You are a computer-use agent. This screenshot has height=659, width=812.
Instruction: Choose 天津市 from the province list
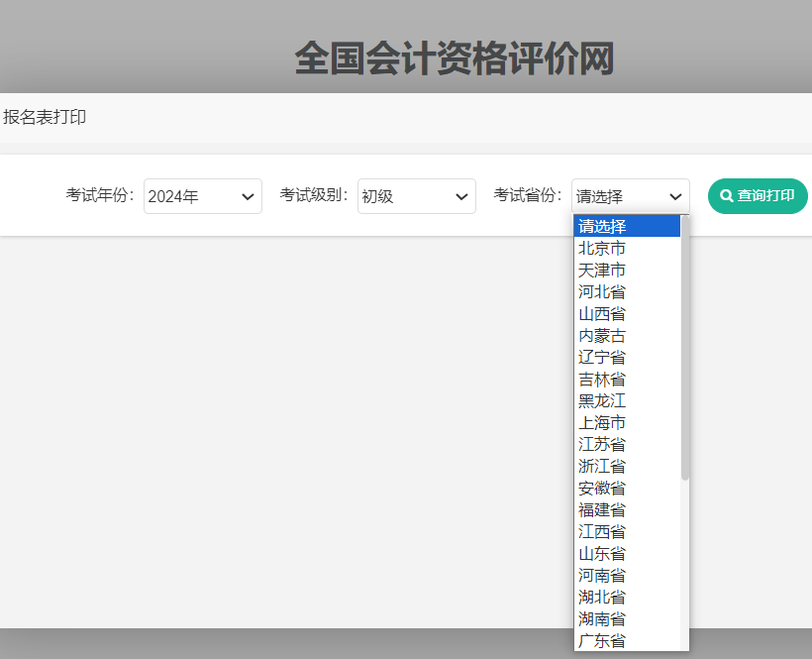pyautogui.click(x=627, y=270)
